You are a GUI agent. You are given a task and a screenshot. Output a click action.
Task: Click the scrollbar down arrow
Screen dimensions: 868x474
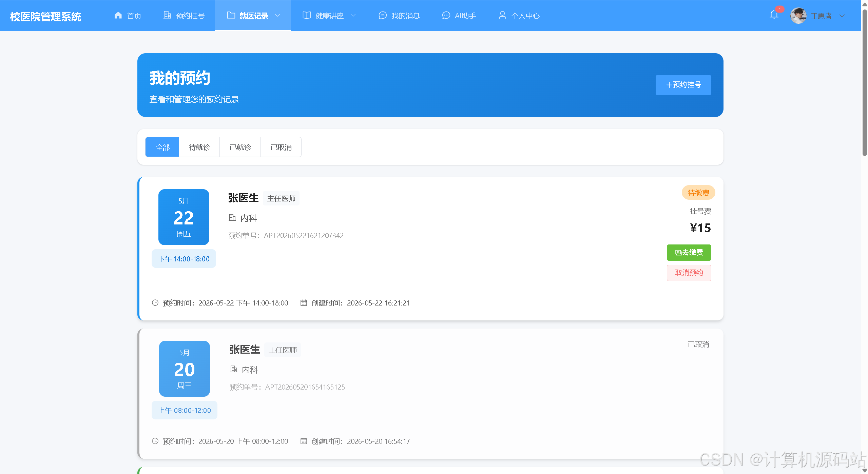click(x=865, y=471)
